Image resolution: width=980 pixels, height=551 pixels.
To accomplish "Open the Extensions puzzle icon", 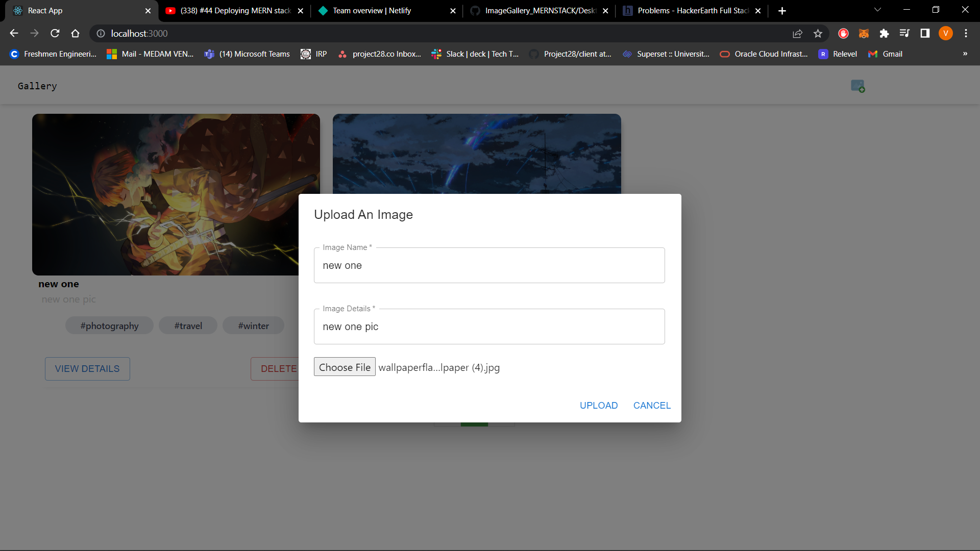I will (x=884, y=33).
